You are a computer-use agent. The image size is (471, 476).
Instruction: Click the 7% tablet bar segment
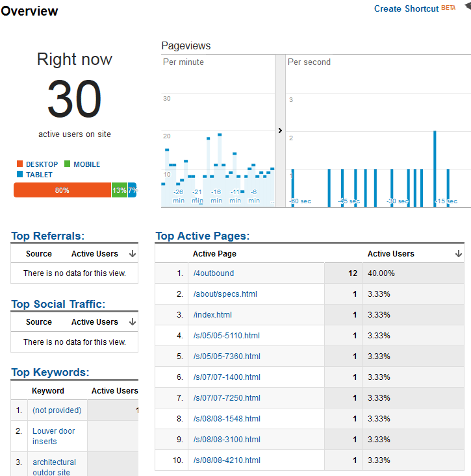[x=132, y=190]
